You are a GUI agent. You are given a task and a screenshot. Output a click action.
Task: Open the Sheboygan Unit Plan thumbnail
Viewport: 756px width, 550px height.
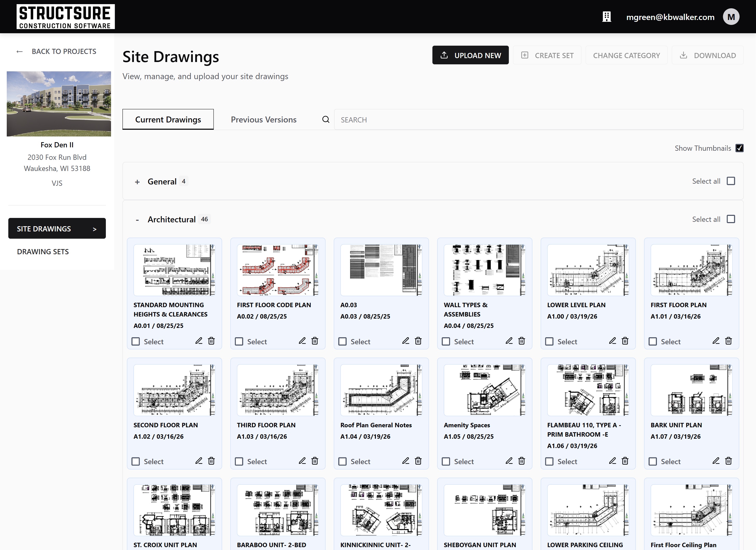(485, 510)
